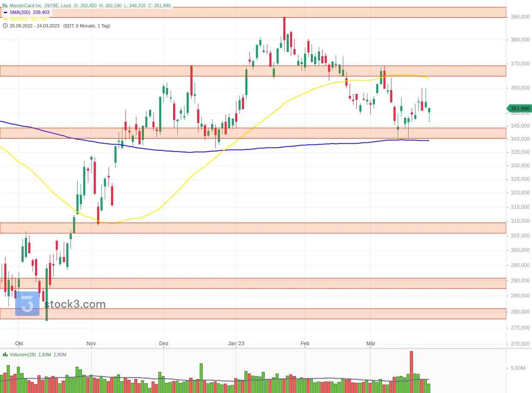The height and width of the screenshot is (393, 532).
Task: Click the blue stock3 logo square
Action: pyautogui.click(x=27, y=303)
